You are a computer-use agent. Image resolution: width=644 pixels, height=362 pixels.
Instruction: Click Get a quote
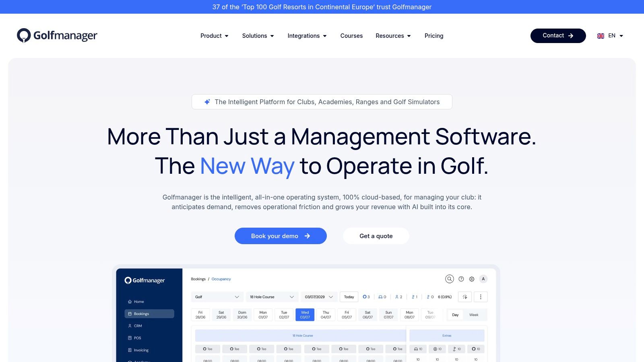coord(376,236)
